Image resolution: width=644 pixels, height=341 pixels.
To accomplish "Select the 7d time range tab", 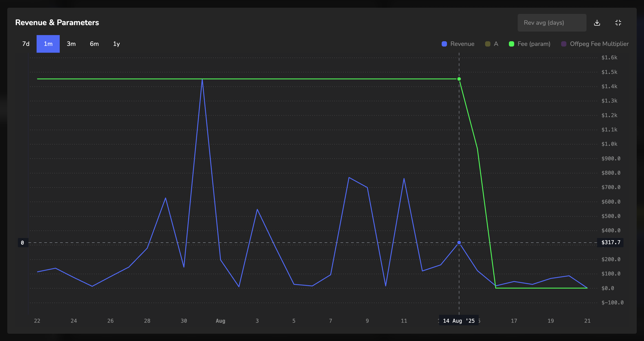I will tap(26, 44).
